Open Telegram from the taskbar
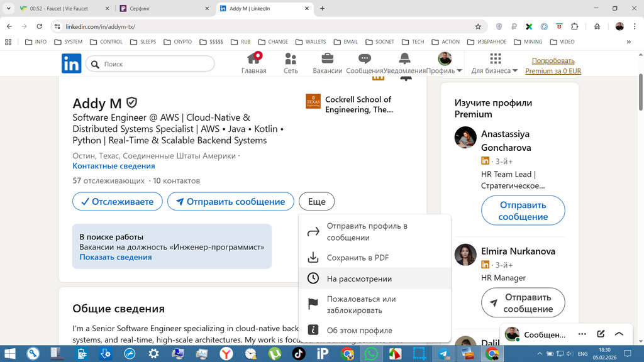644x362 pixels. pyautogui.click(x=443, y=353)
